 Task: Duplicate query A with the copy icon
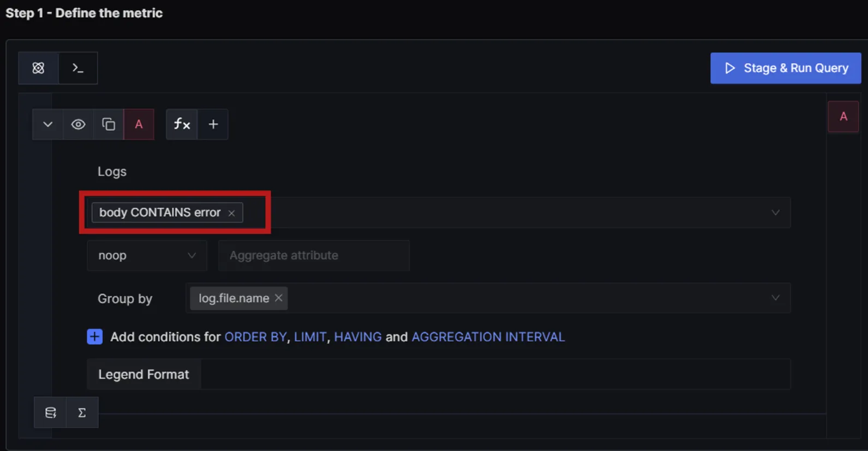click(109, 124)
